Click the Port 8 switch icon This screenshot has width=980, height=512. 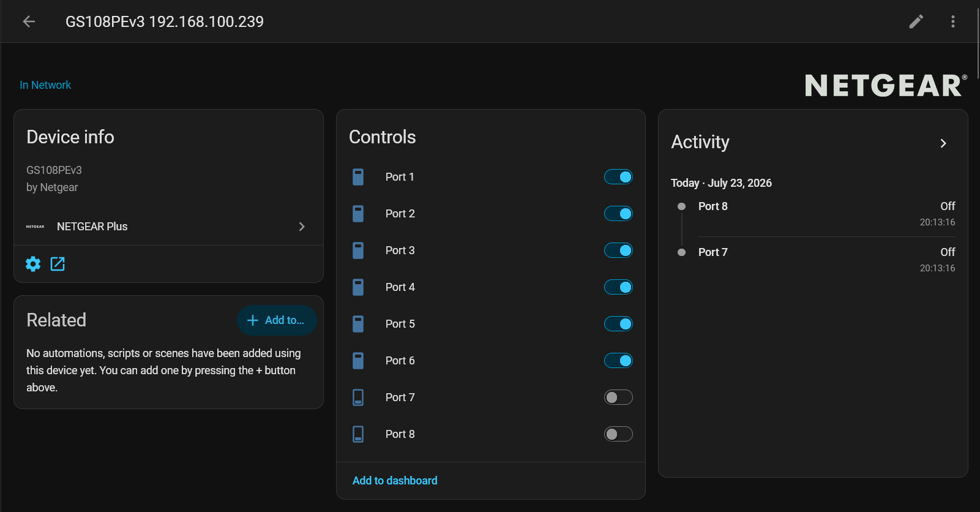358,434
